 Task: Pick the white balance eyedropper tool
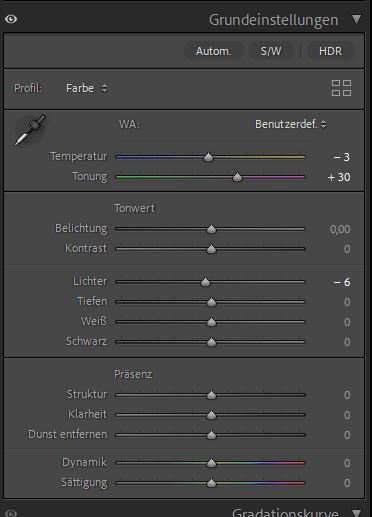point(30,130)
